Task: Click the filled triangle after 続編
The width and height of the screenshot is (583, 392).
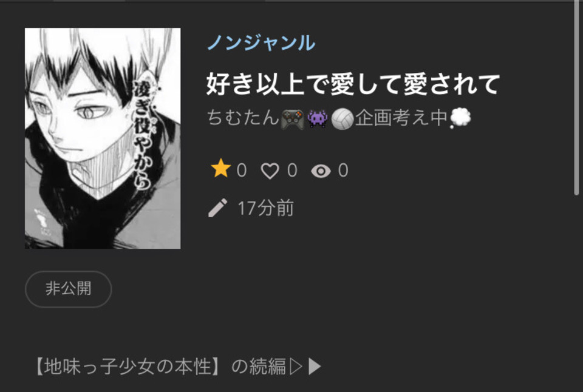Action: (315, 367)
